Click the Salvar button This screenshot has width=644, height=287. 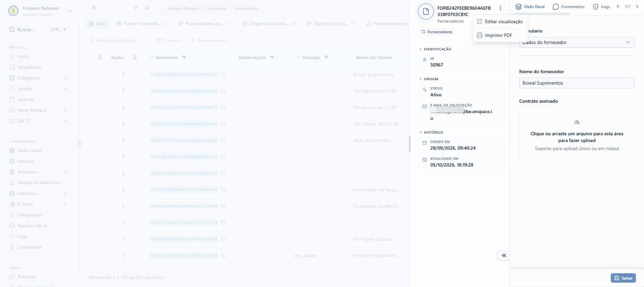pos(623,278)
